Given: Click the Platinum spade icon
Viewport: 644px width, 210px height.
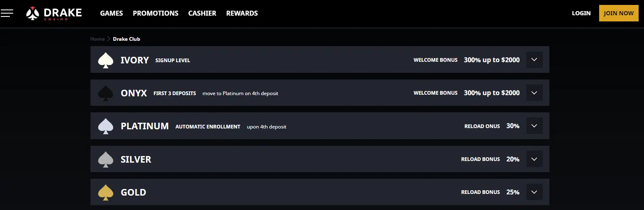Looking at the screenshot, I should click(x=106, y=126).
